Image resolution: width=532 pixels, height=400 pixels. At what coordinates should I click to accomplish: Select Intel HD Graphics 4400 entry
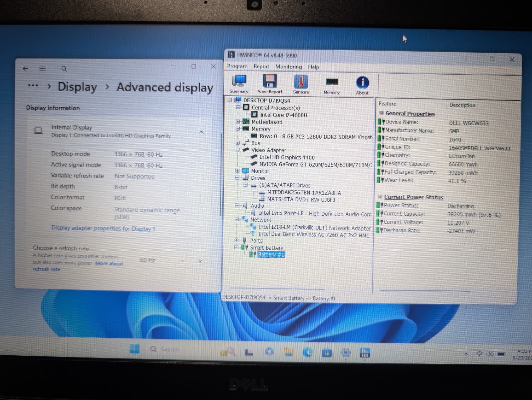click(287, 157)
